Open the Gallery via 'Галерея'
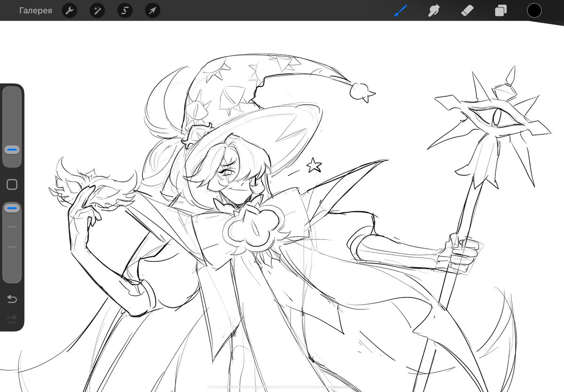 pos(36,10)
